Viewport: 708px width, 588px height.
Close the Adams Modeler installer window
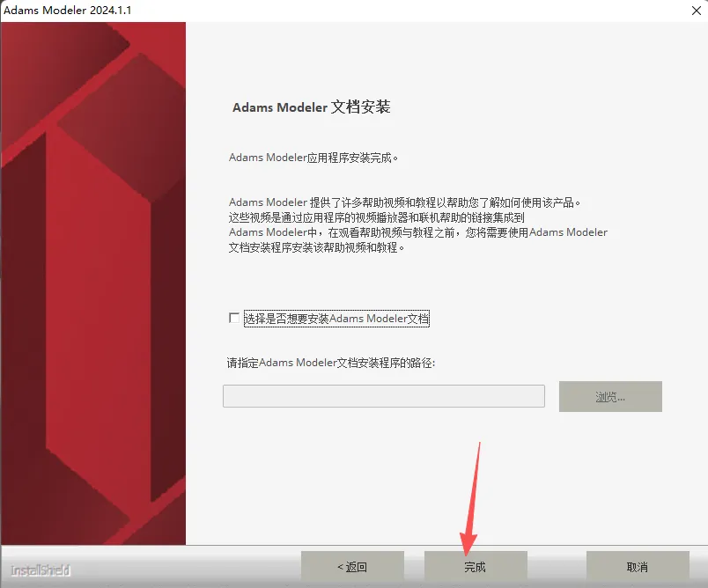tap(697, 11)
